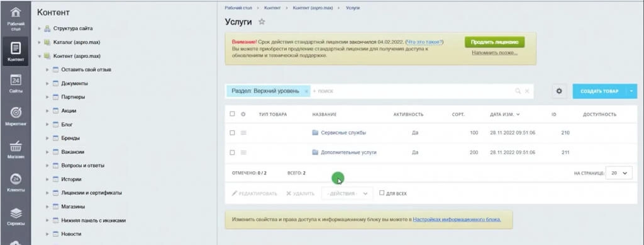Image resolution: width=644 pixels, height=245 pixels.
Task: Toggle the select-all checkbox in the table header
Action: pyautogui.click(x=232, y=114)
